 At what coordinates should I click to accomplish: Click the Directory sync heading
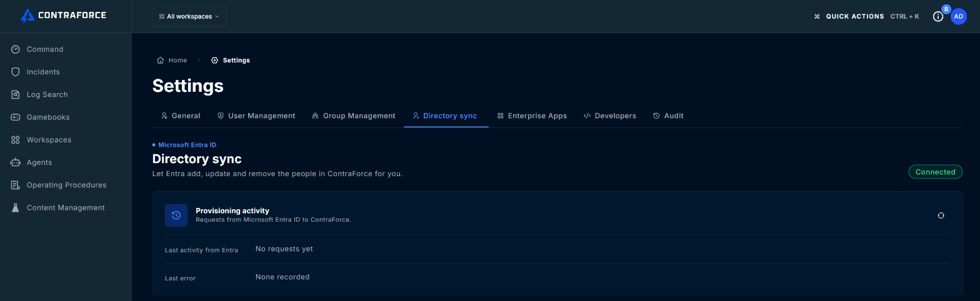tap(197, 159)
